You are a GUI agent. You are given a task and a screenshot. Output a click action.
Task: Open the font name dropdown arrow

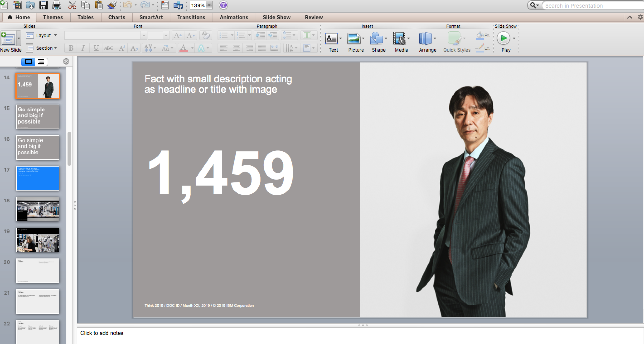coord(144,36)
